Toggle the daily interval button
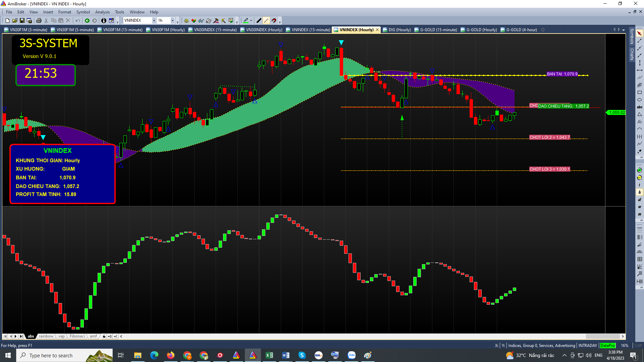Image resolution: width=644 pixels, height=362 pixels. (639, 200)
